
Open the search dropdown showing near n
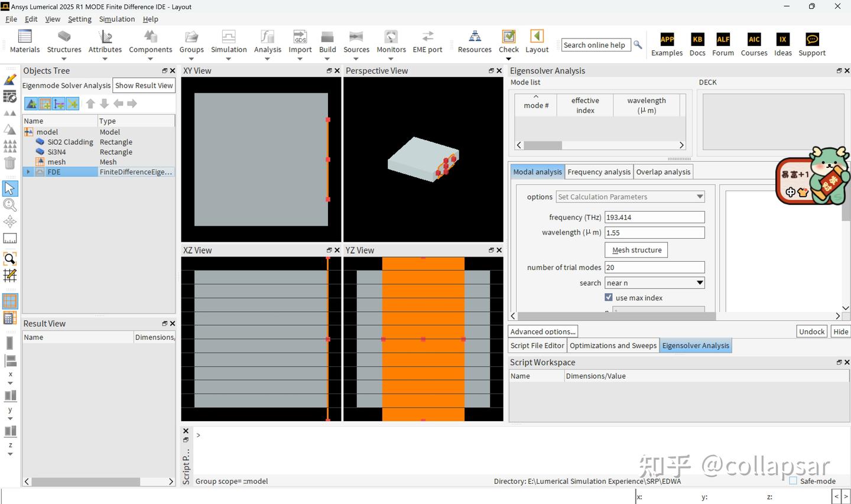tap(654, 282)
